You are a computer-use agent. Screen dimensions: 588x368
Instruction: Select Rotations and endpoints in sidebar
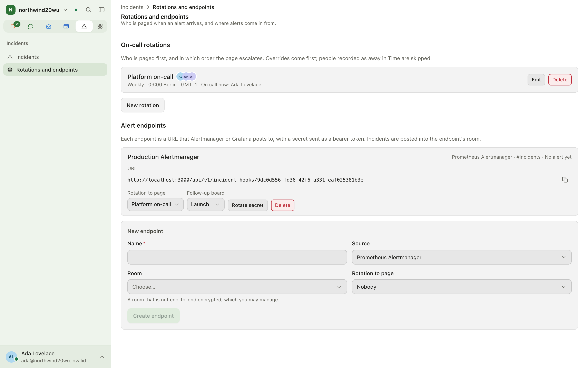click(x=55, y=70)
